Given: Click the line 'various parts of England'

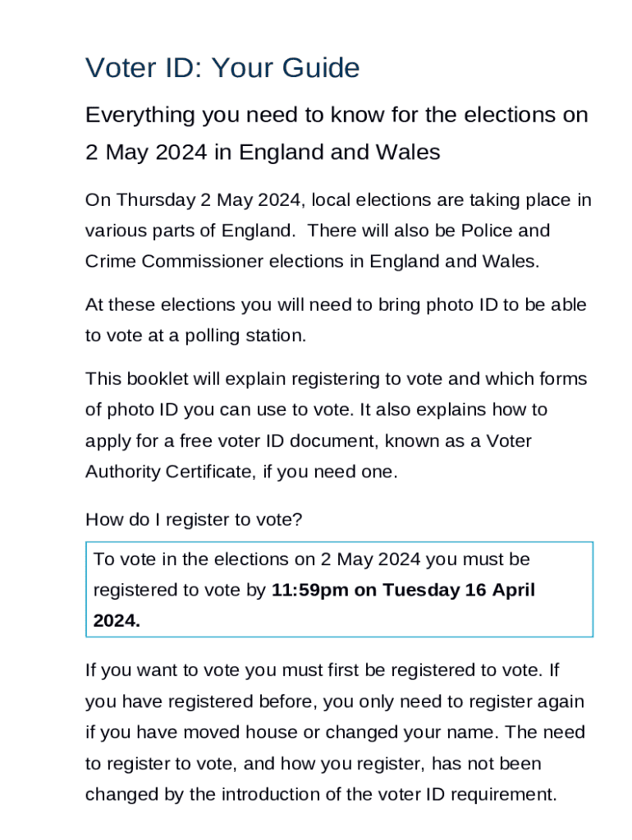Looking at the screenshot, I should pyautogui.click(x=318, y=231).
